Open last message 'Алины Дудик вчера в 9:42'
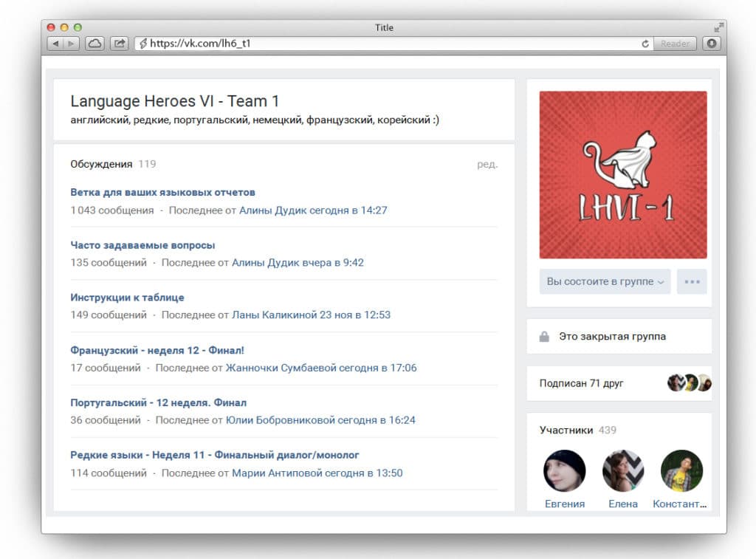756x559 pixels. coord(298,263)
